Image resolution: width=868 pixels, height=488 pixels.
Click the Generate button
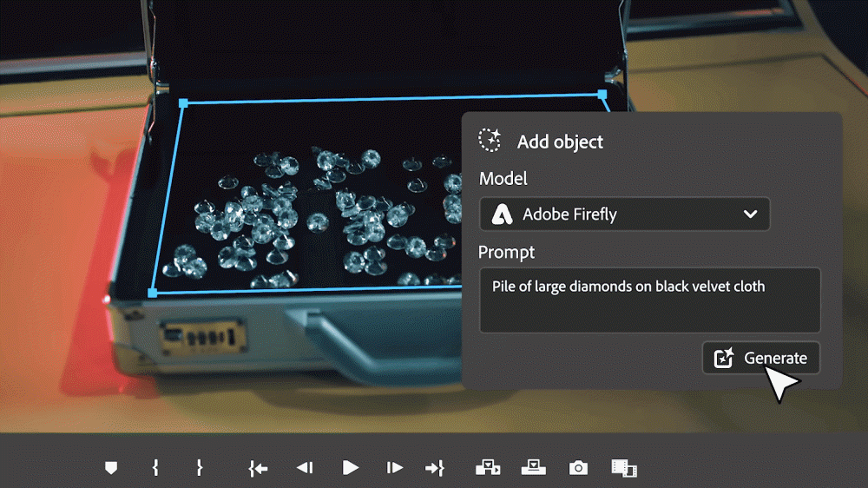pos(760,358)
